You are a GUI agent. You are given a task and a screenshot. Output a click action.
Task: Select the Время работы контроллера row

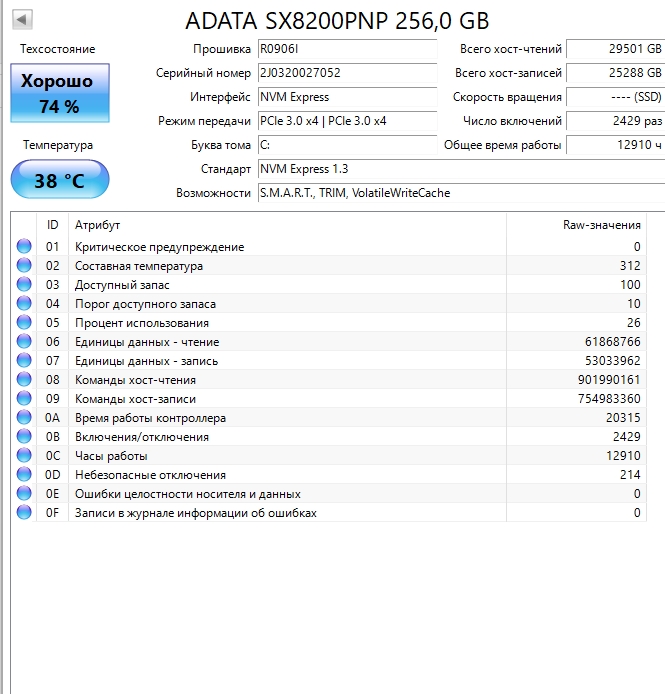[x=329, y=417]
